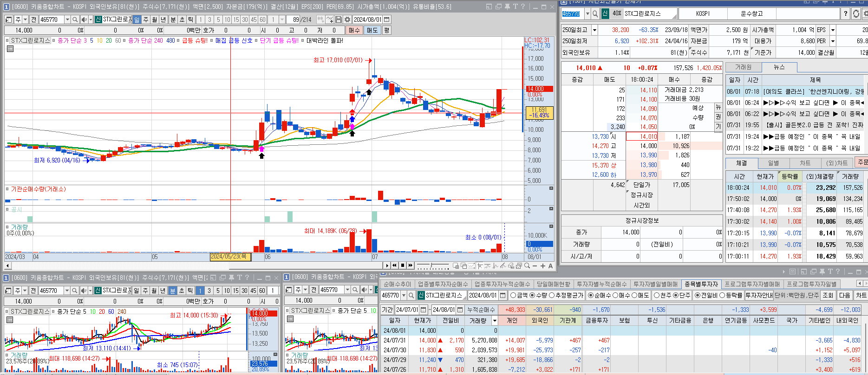Select the 천주 unit radio button
Viewport: 868px width, 375px height.
[x=657, y=295]
